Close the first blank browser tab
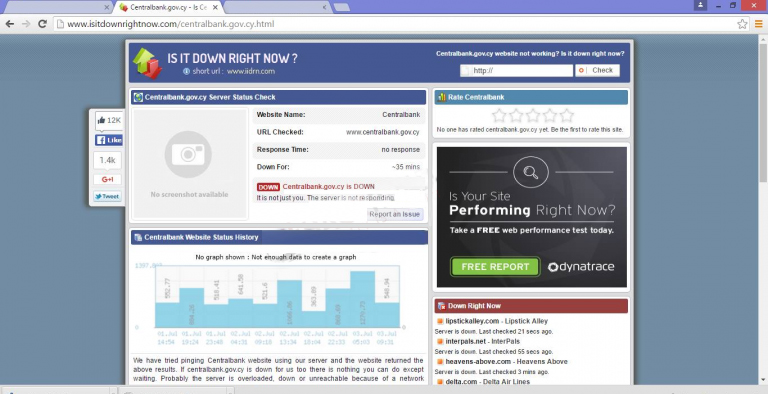The image size is (768, 394). [107, 7]
